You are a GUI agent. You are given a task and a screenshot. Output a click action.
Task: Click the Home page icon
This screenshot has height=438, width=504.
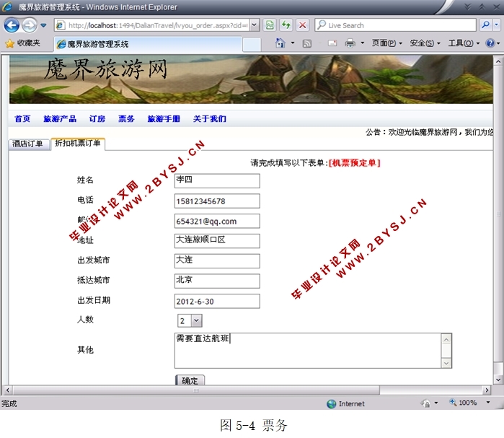click(x=280, y=43)
